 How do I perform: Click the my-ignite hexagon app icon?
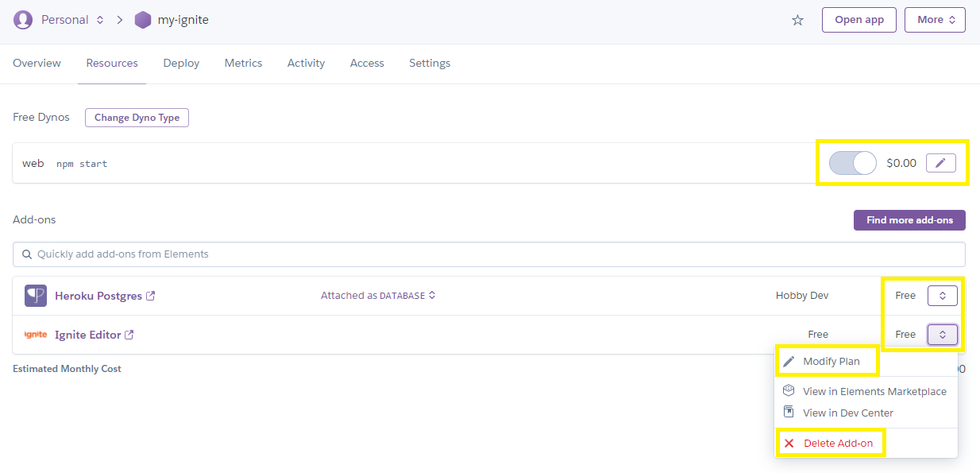pyautogui.click(x=143, y=20)
